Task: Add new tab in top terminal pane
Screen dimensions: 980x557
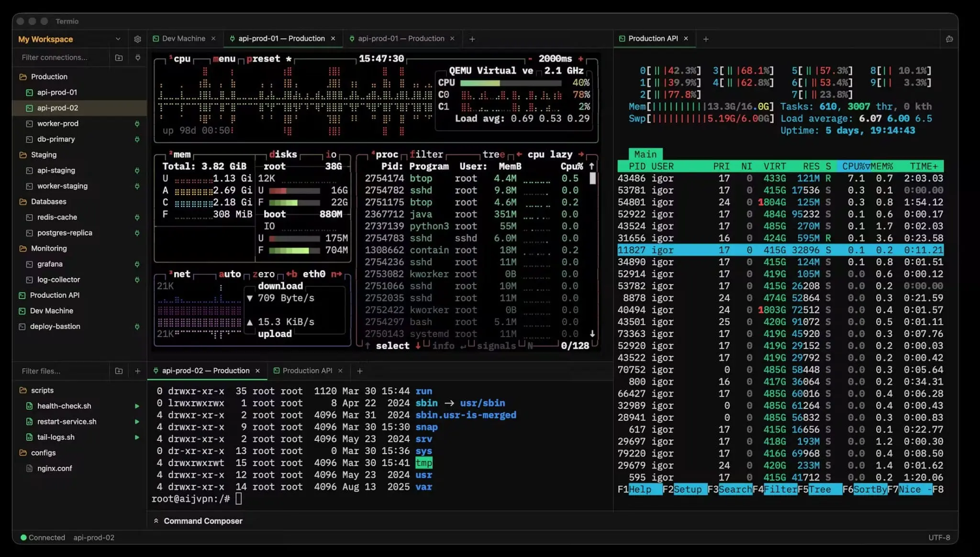Action: [472, 39]
